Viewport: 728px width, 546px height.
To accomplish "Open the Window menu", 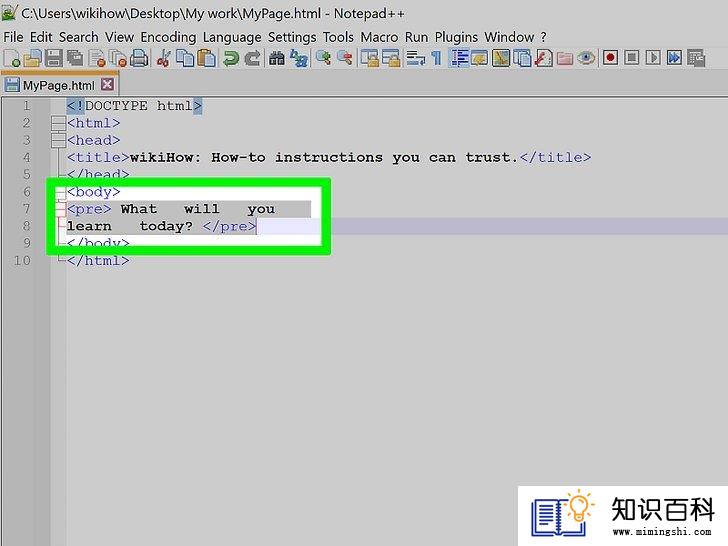I will click(x=509, y=37).
